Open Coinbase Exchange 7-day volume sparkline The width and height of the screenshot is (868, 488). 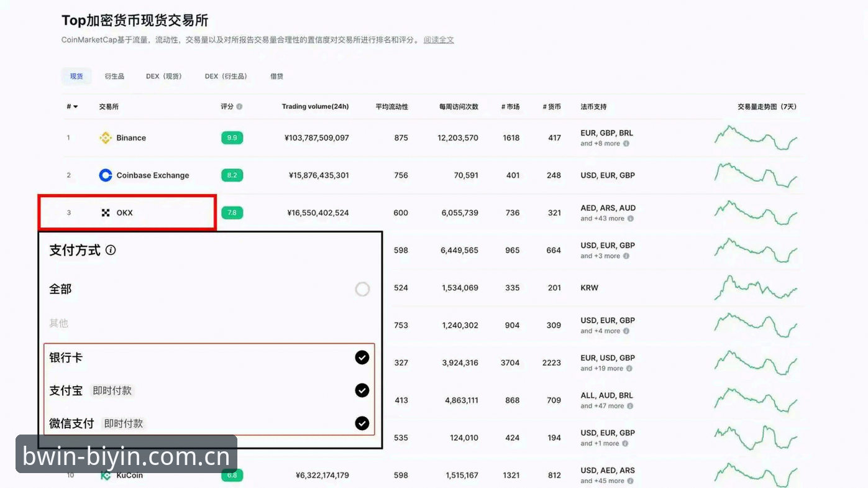756,175
